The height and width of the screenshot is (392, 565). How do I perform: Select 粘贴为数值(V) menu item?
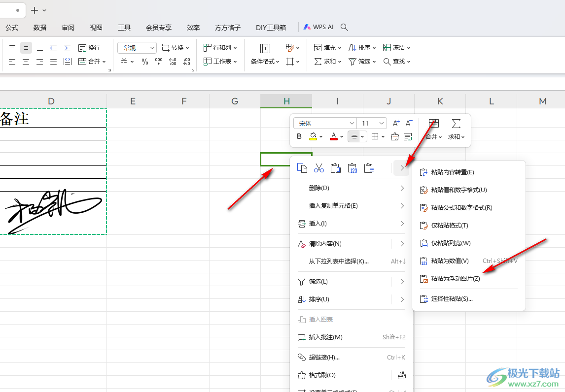pos(468,261)
